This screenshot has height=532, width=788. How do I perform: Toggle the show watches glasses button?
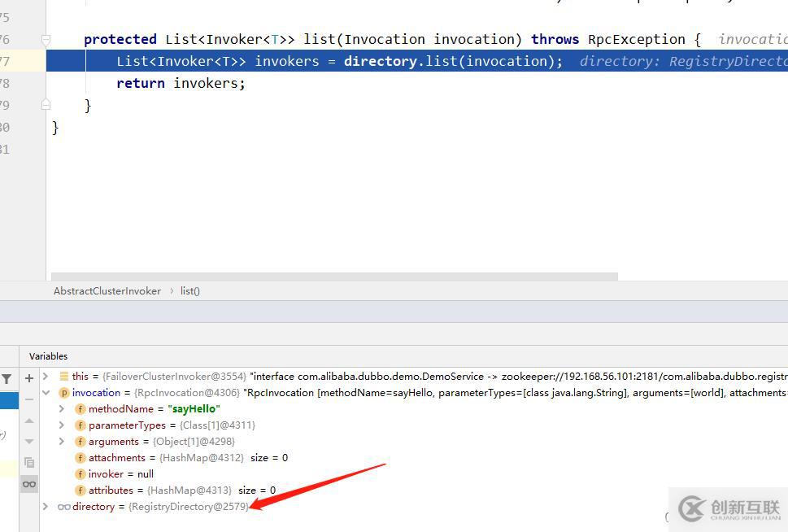coord(29,484)
